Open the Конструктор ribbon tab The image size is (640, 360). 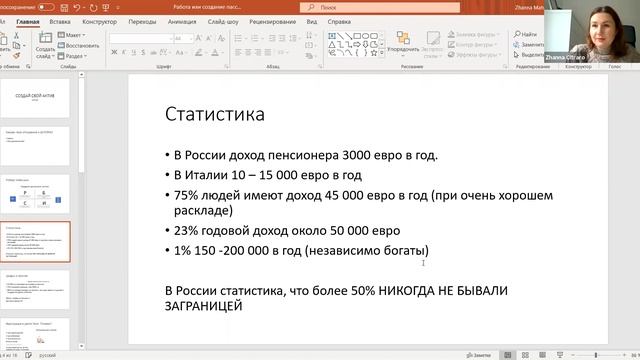click(x=100, y=22)
